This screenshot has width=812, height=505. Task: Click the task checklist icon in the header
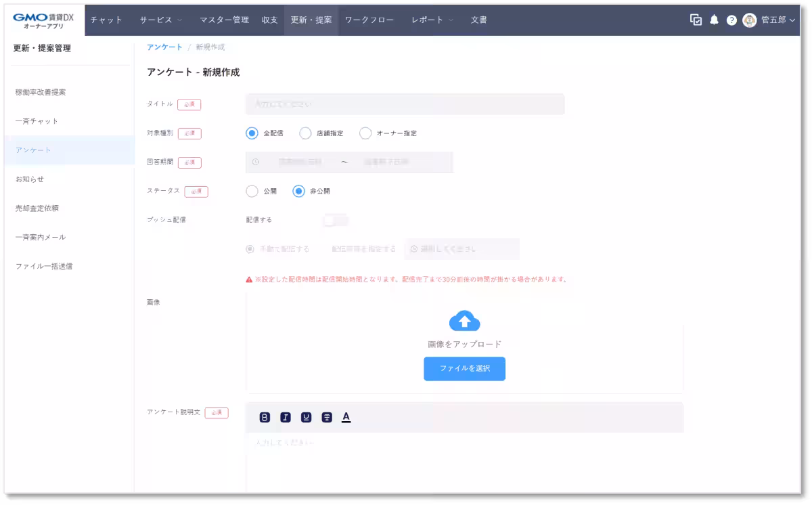695,20
